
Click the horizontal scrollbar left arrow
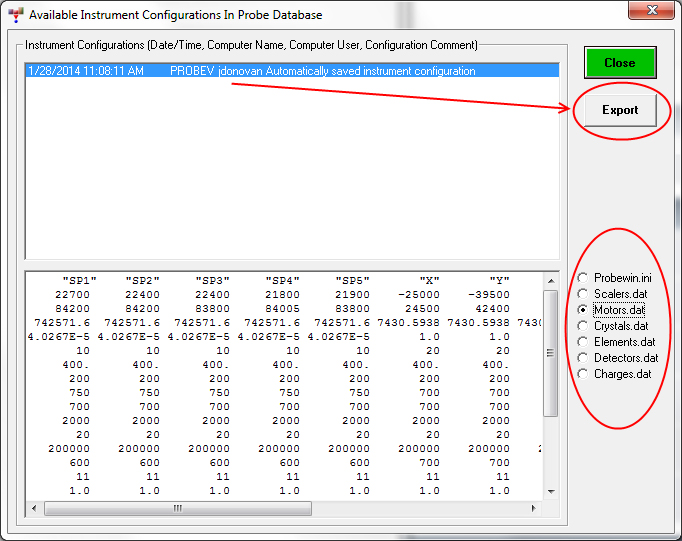[35, 508]
